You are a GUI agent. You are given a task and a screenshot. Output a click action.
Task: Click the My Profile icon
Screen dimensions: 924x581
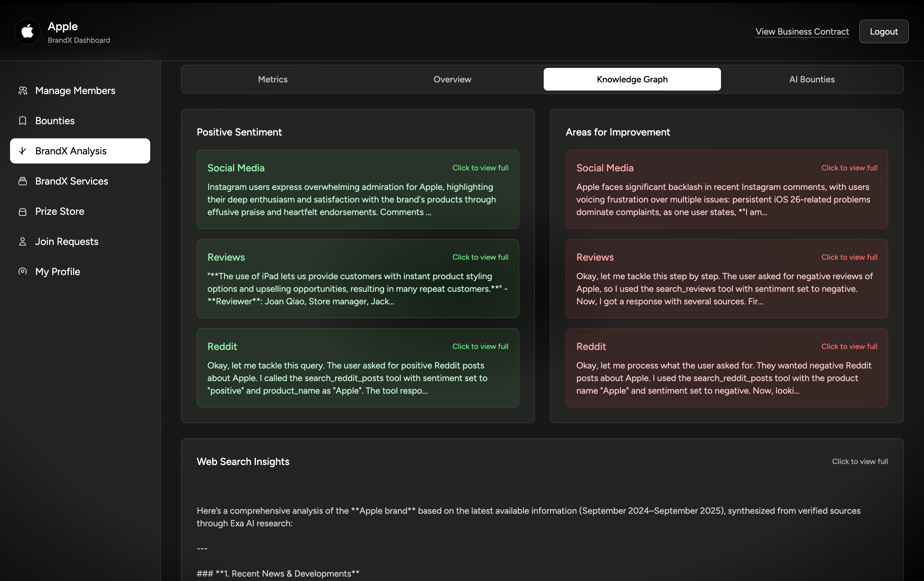tap(23, 271)
